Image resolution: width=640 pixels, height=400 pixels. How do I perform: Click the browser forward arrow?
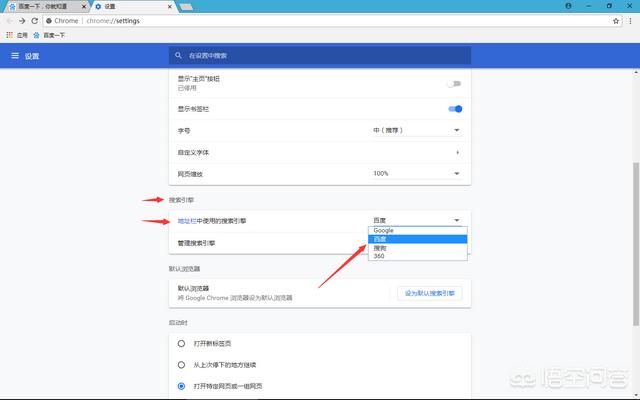22,21
